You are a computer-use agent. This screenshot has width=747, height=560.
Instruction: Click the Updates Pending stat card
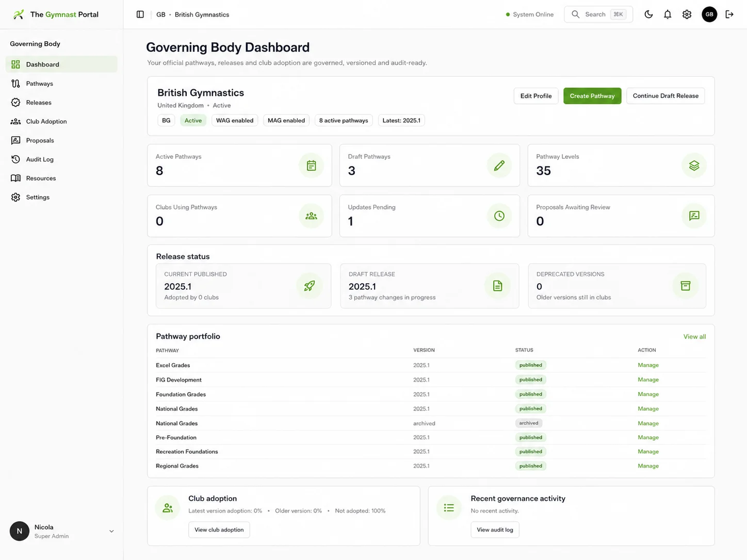(x=429, y=216)
